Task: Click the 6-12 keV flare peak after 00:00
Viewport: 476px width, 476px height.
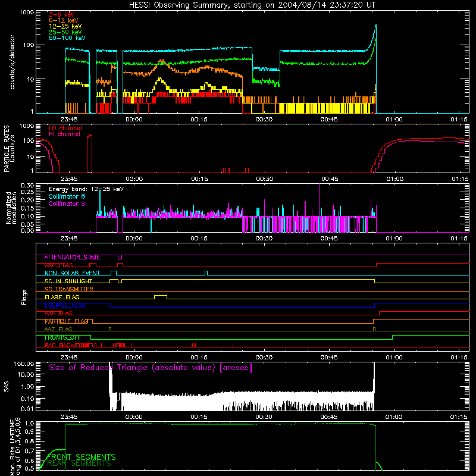Action: (x=161, y=61)
